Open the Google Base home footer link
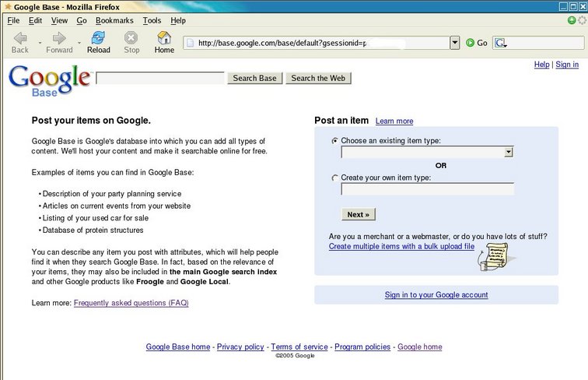 [178, 347]
